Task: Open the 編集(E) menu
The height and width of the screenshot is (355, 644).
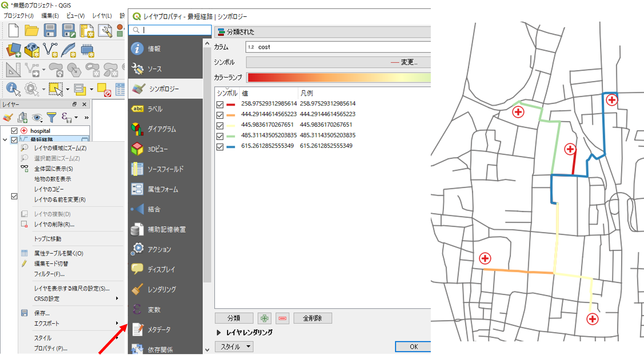Action: (x=50, y=15)
